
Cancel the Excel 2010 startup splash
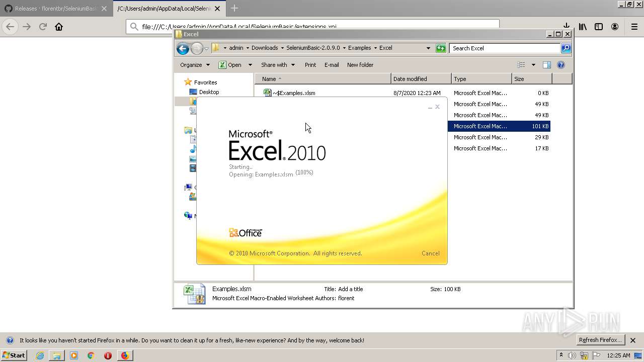coord(430,253)
